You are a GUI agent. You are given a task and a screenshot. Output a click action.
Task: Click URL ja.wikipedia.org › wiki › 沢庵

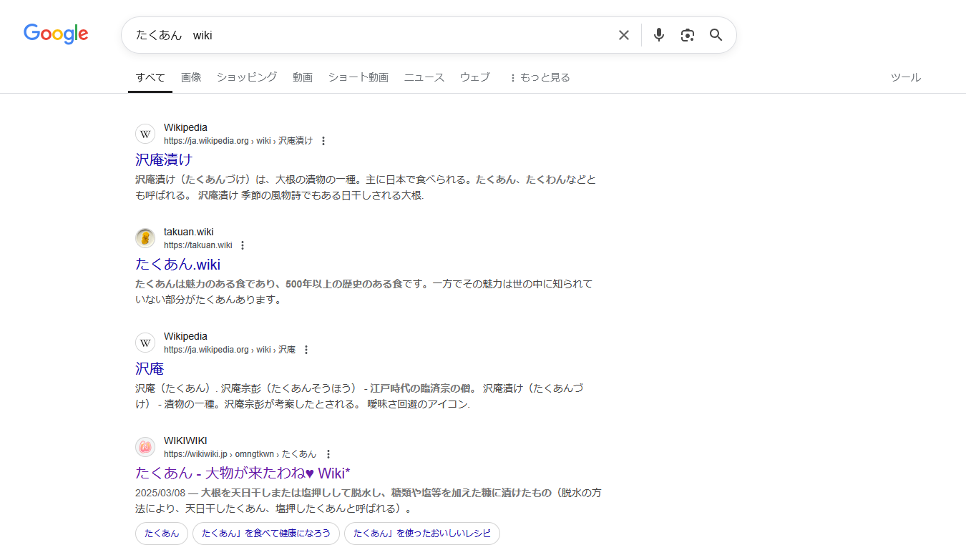(230, 350)
